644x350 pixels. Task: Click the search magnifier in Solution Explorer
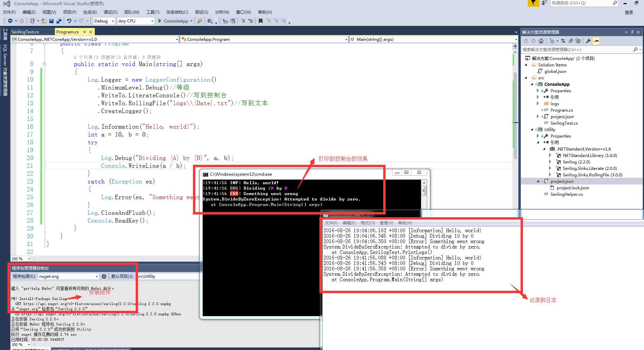(x=635, y=50)
